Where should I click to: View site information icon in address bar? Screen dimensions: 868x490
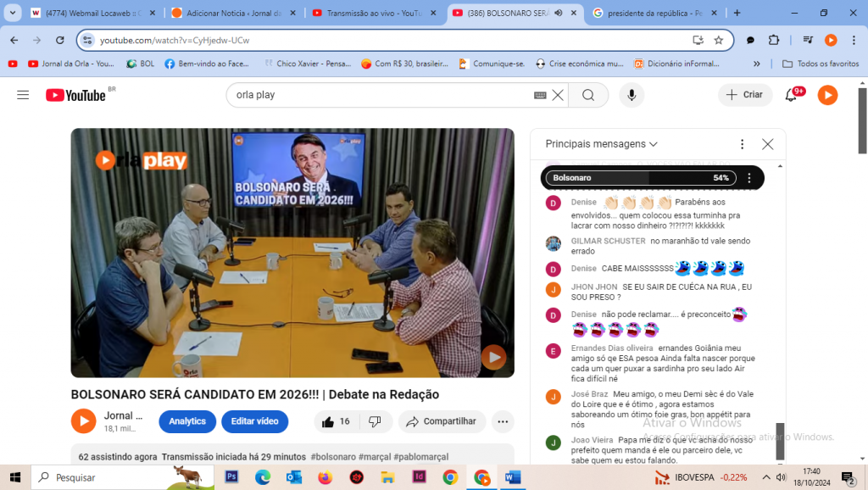coord(87,41)
